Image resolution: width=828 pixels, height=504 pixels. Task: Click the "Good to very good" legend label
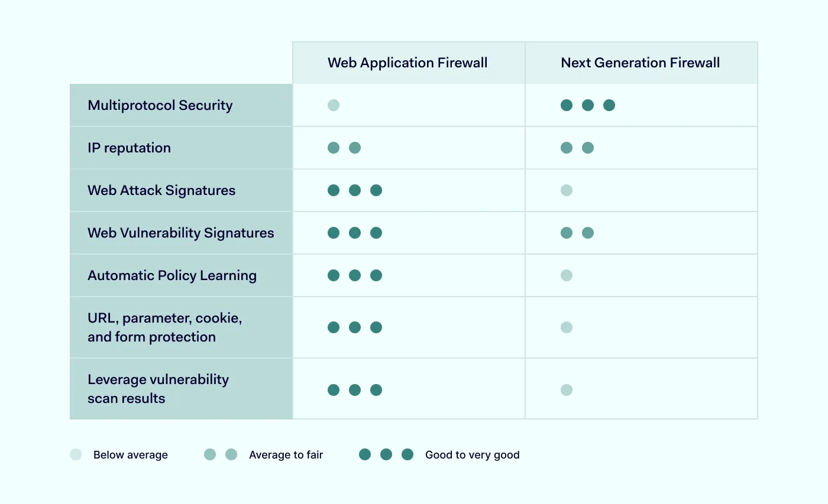point(473,455)
